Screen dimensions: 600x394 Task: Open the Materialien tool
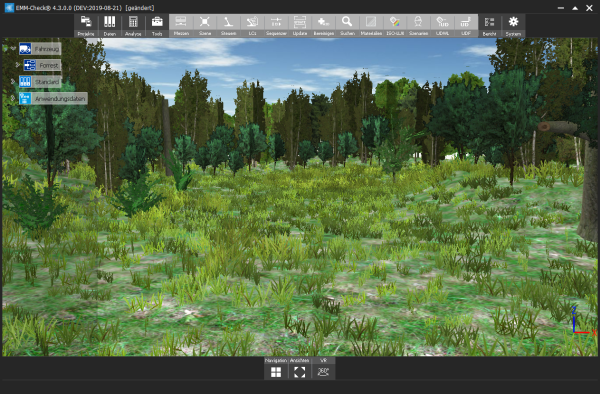point(371,26)
